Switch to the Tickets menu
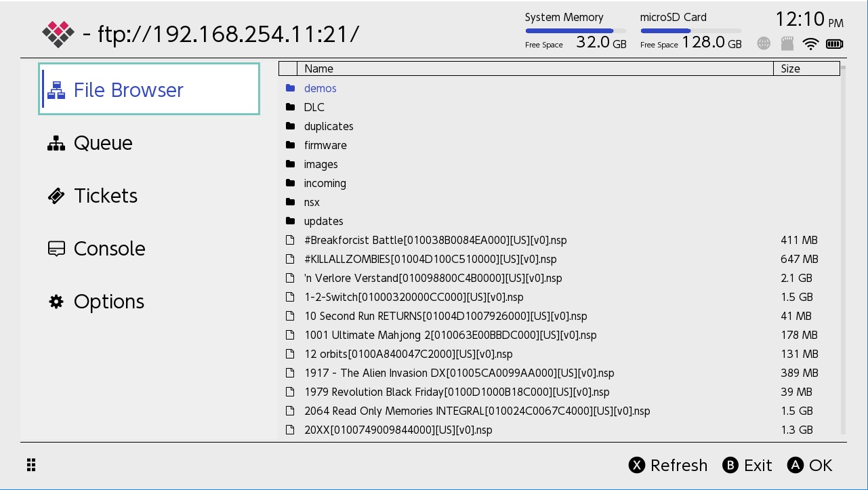 point(105,196)
